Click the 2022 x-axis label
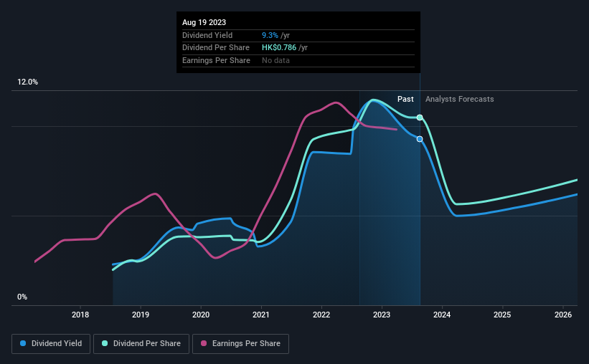Image resolution: width=589 pixels, height=364 pixels. [x=321, y=315]
